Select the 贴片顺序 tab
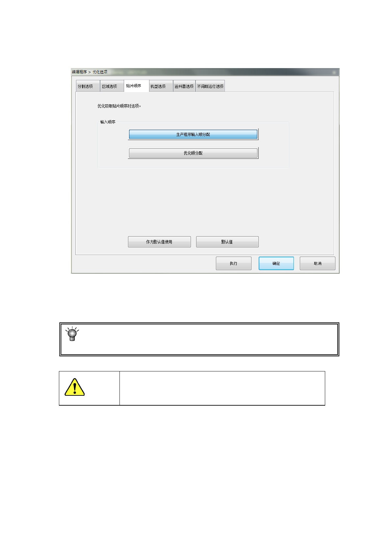392x554 pixels. click(136, 86)
